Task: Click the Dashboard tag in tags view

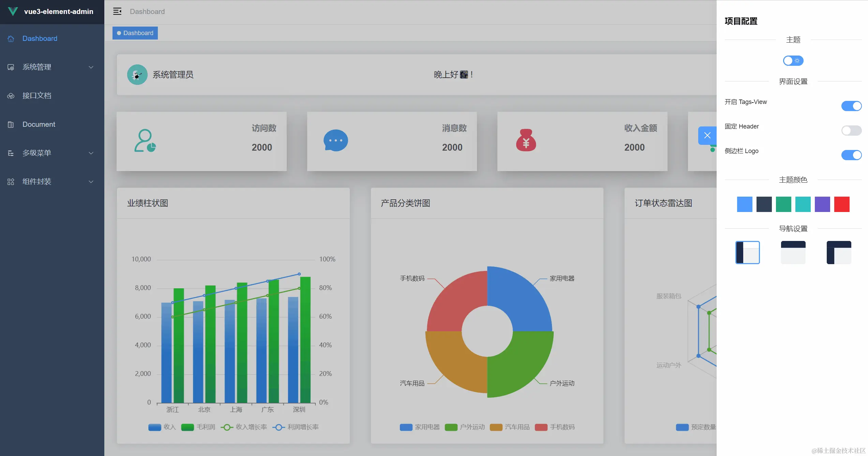Action: 135,33
